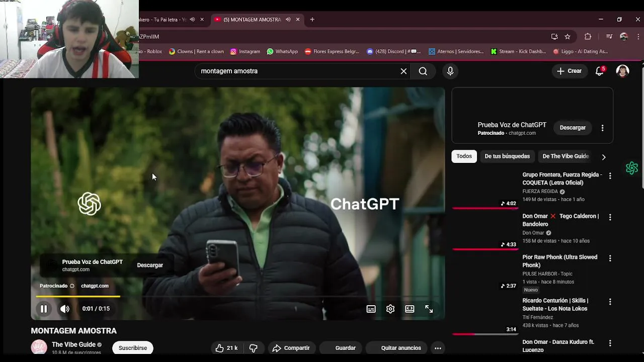Click The Vibe Guide channel avatar

[x=39, y=347]
